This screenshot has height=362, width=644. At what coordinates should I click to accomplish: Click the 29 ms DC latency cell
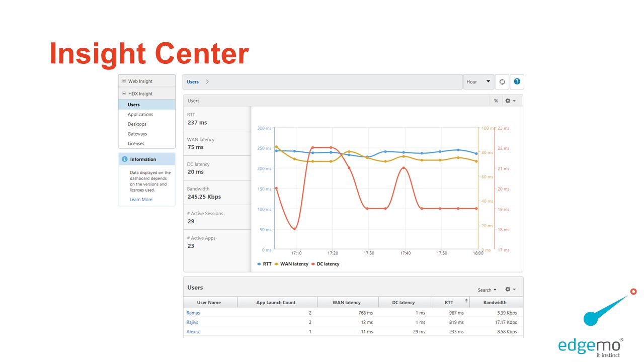(419, 332)
